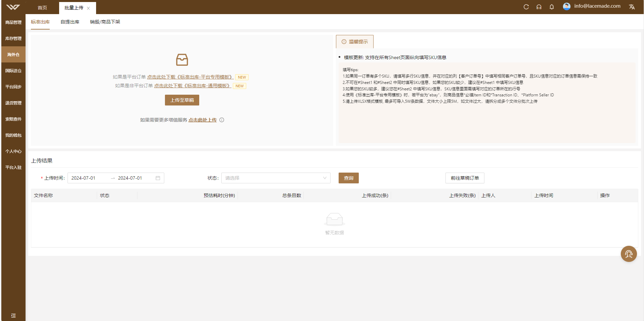Select 海外仓 in sidebar
Screen dimensions: 644x321
[x=13, y=54]
